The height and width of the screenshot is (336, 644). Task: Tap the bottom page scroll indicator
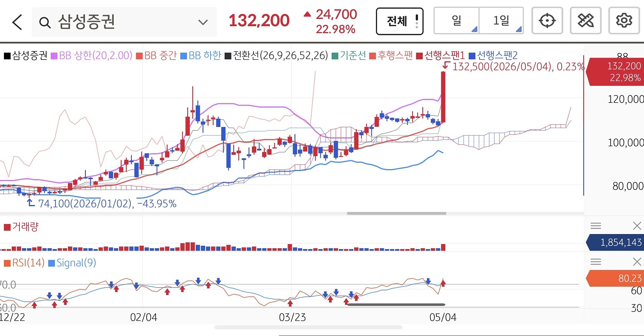308,327
